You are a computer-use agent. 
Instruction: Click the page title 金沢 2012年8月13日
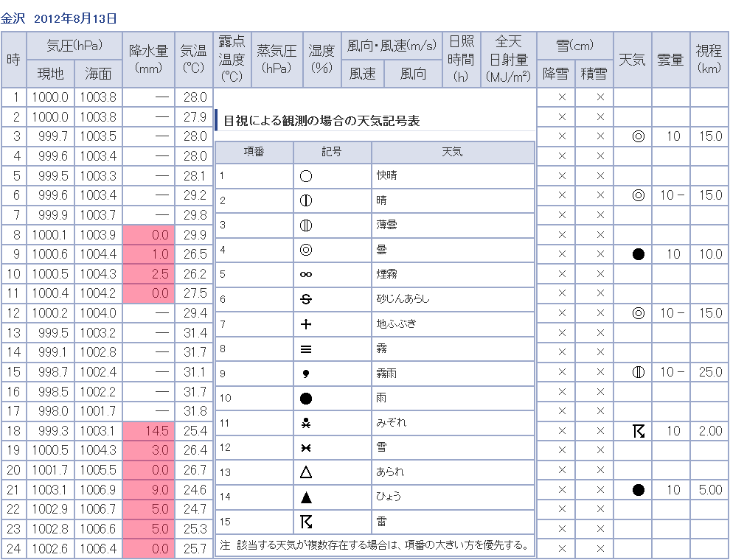coord(59,18)
